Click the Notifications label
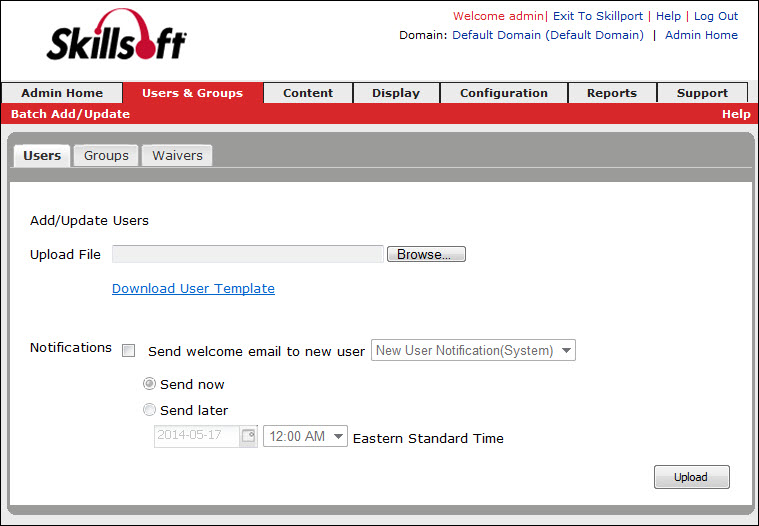This screenshot has width=759, height=526. 71,347
